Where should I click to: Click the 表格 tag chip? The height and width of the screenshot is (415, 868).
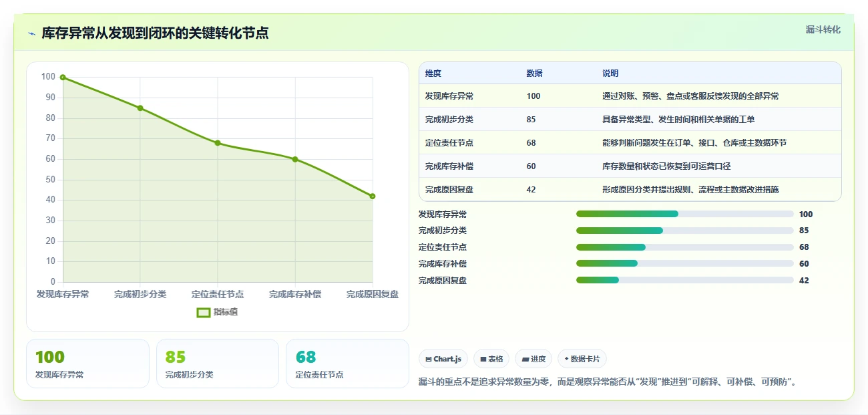coord(491,359)
